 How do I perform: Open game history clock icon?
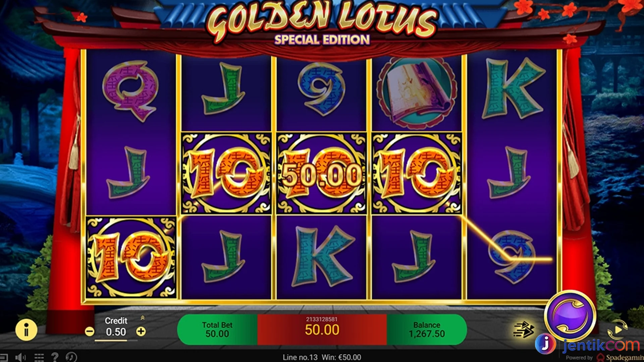click(71, 357)
